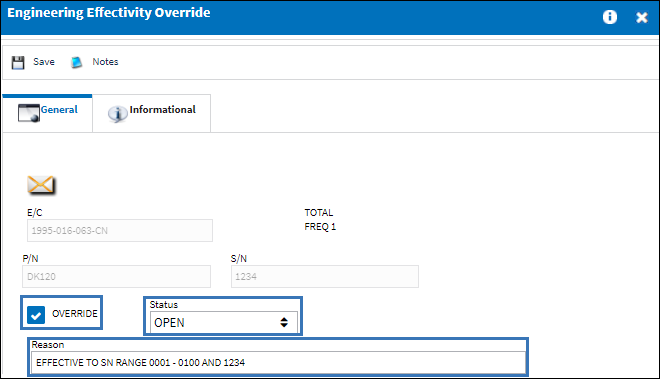Viewport: 660px width, 379px height.
Task: Click the Reason field label
Action: pos(48,344)
